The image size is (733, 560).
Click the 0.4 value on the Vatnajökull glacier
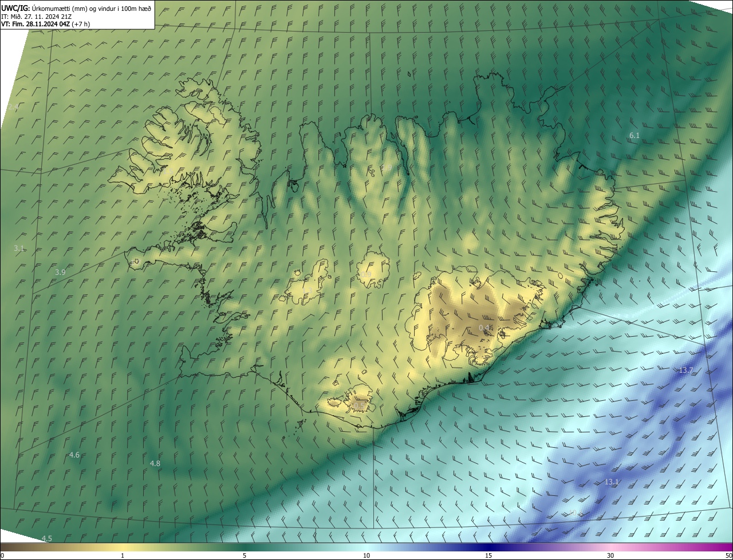point(484,328)
